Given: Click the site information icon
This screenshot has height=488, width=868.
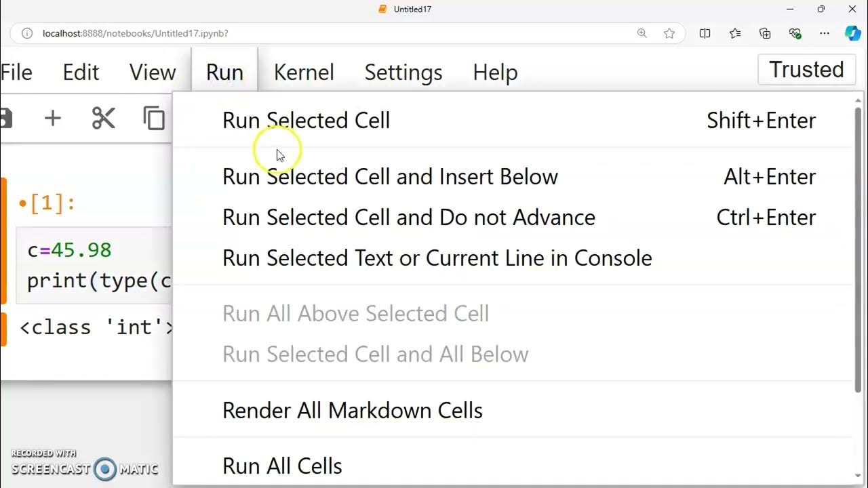Looking at the screenshot, I should click(x=26, y=33).
